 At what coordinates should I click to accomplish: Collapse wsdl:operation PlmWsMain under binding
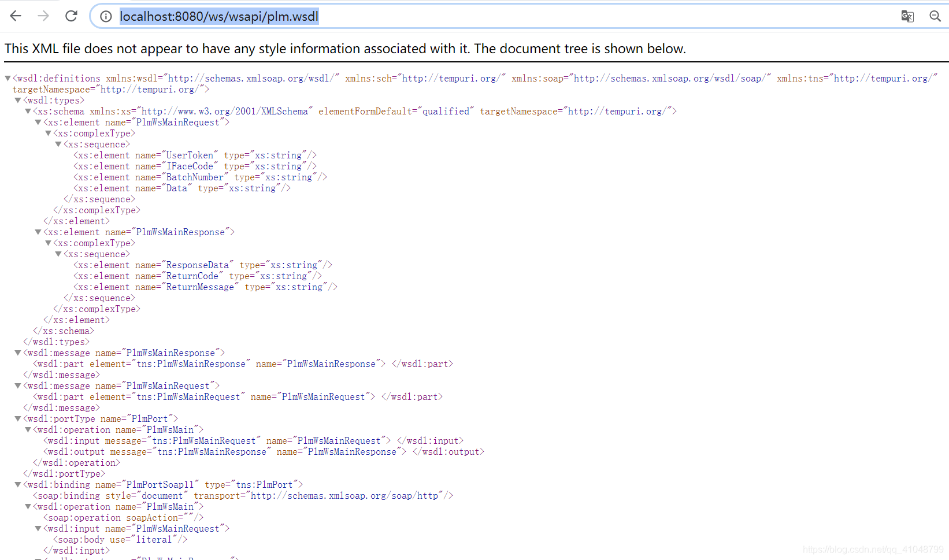click(x=28, y=506)
